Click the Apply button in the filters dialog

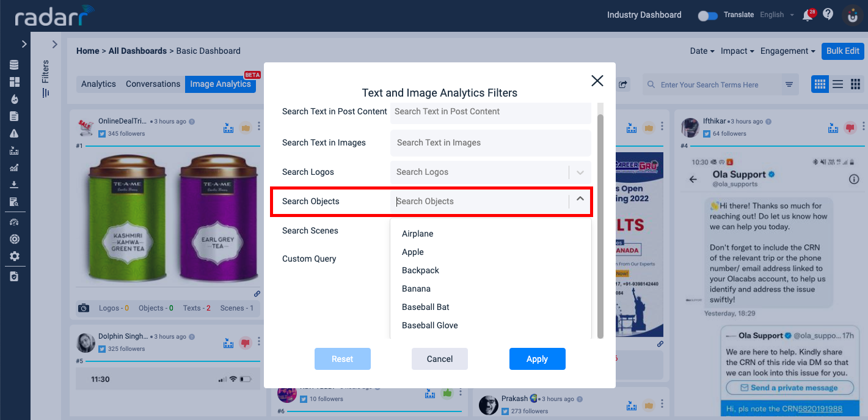point(537,359)
